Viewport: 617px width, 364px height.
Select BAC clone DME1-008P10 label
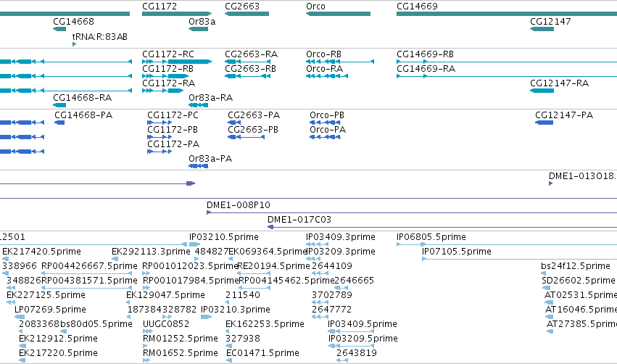tap(239, 205)
